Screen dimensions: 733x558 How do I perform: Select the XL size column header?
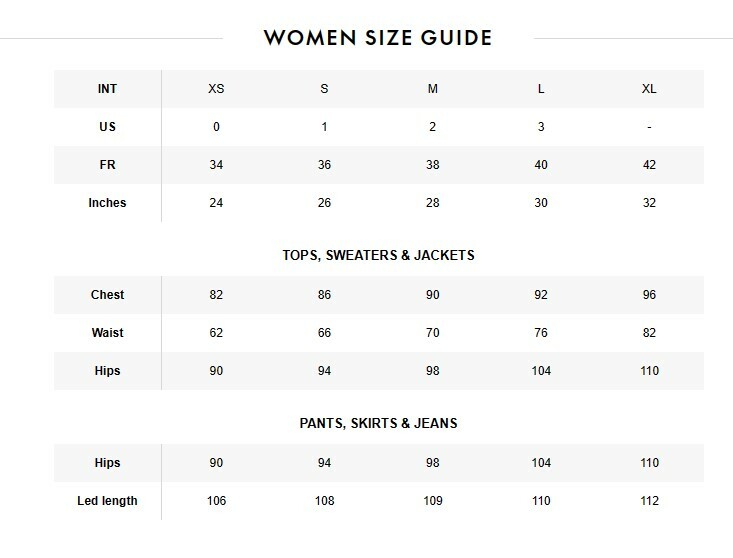649,89
